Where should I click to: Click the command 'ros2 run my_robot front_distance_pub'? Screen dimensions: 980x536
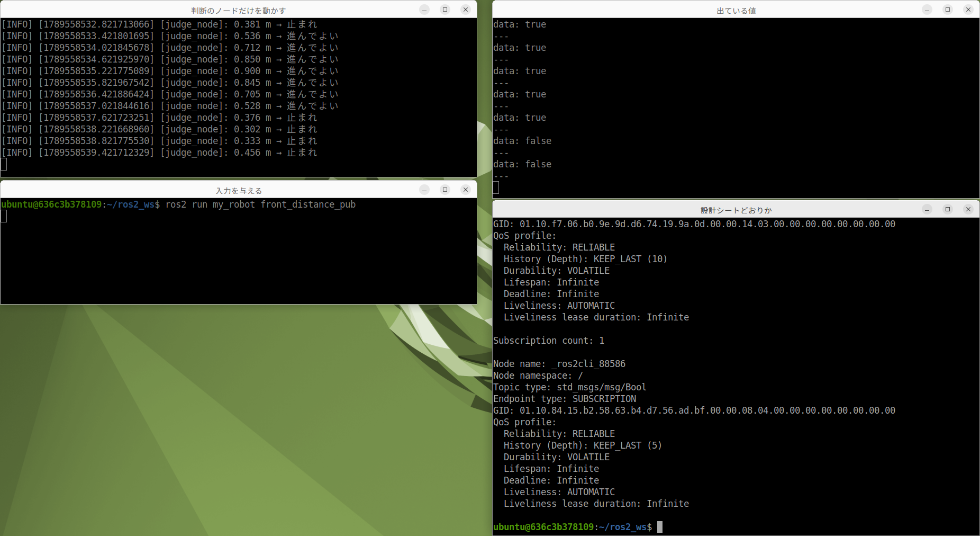point(260,204)
